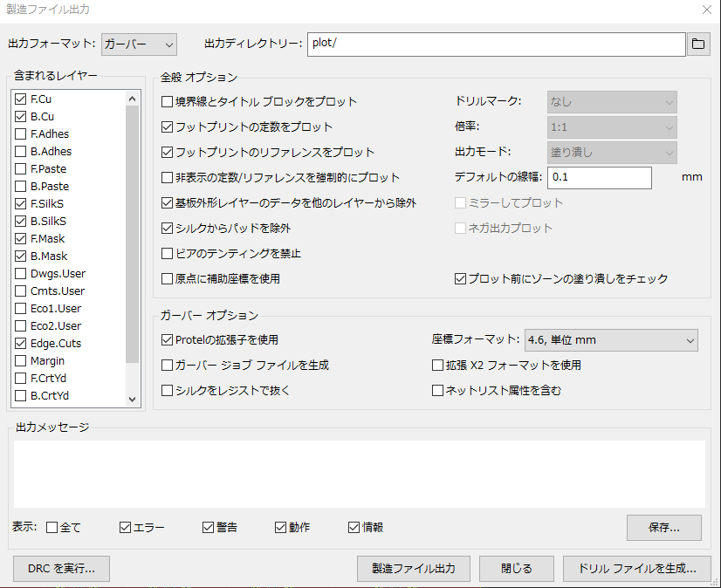721x588 pixels.
Task: Enable ガーバー ジョブ ファイルを生成 checkbox
Action: pyautogui.click(x=167, y=365)
